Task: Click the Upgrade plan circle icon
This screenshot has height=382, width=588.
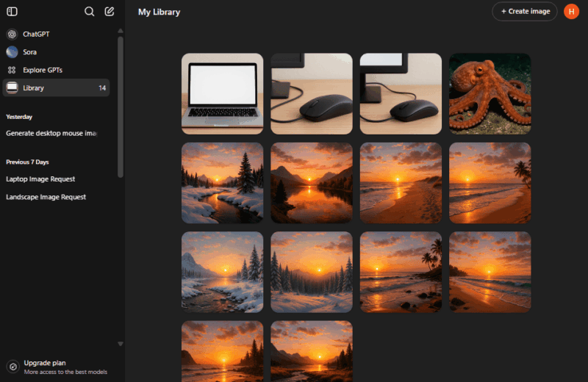Action: (13, 367)
